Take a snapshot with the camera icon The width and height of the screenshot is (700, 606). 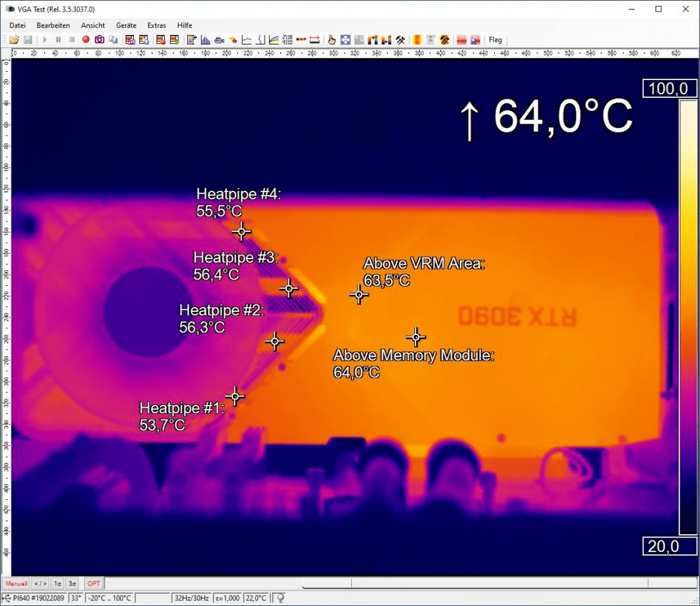(x=99, y=40)
